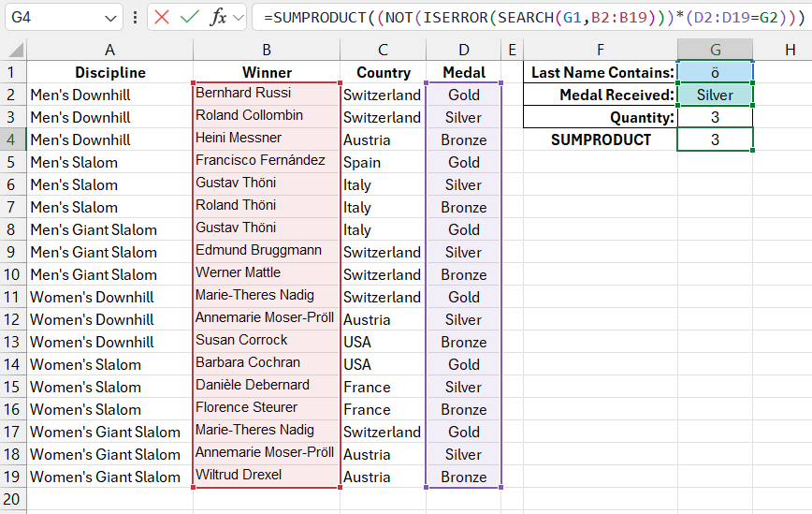
Task: Click the Cancel (X) formula entry icon
Action: point(164,18)
